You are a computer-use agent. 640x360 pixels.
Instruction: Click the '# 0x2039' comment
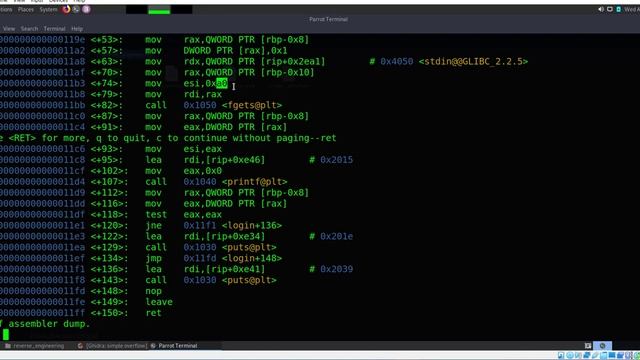pyautogui.click(x=331, y=269)
